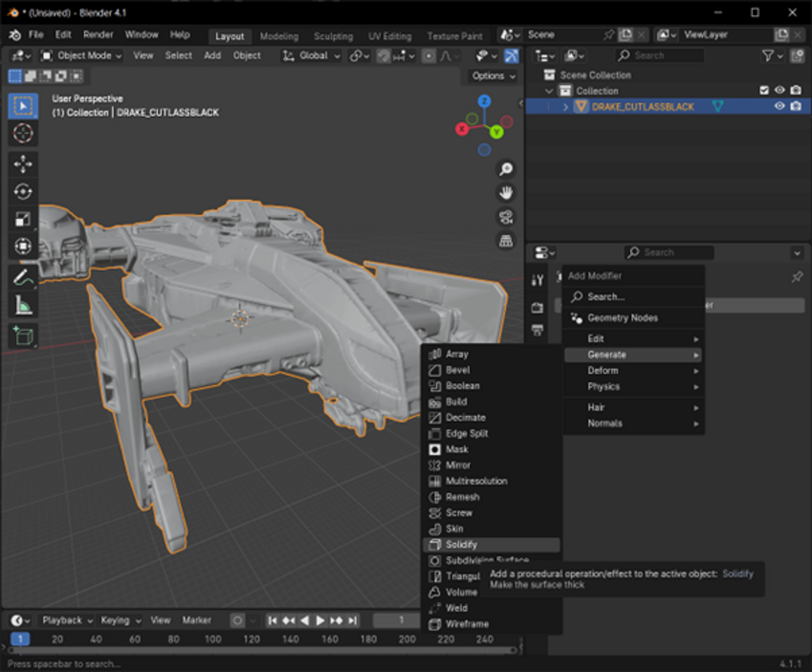Click Geometry Nodes in the Add Modifier menu
Image resolution: width=812 pixels, height=672 pixels.
click(622, 317)
